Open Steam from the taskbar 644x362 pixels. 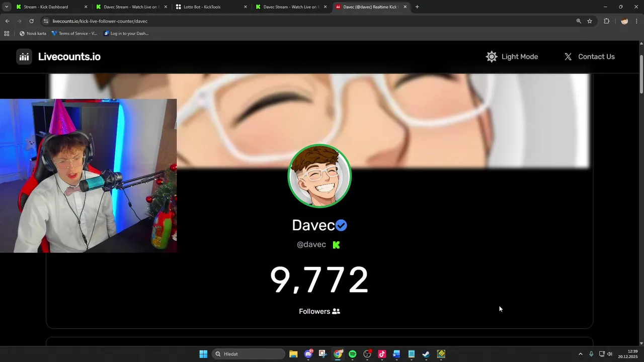[x=426, y=354]
